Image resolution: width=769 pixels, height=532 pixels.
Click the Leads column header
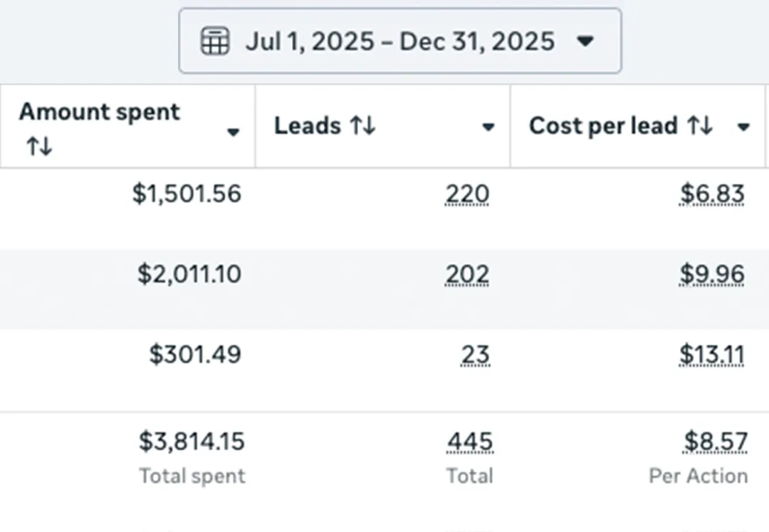point(308,126)
